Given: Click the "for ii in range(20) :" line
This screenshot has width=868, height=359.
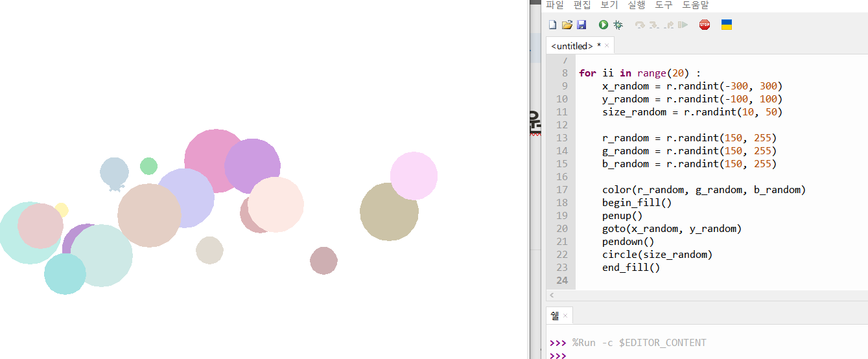Looking at the screenshot, I should tap(640, 73).
